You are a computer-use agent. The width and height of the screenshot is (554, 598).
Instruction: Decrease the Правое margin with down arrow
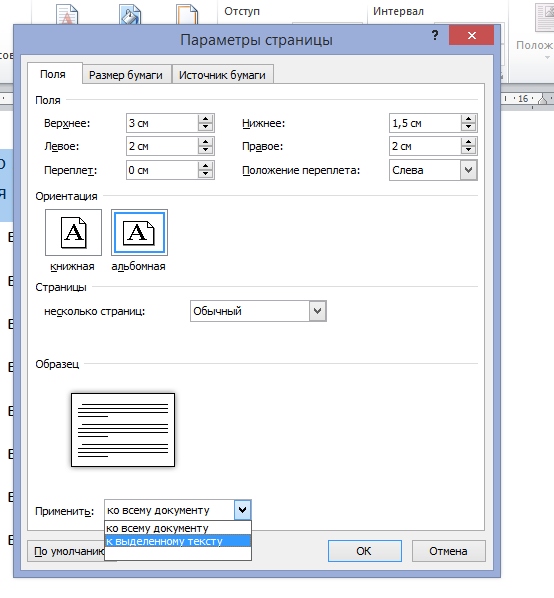(x=469, y=150)
